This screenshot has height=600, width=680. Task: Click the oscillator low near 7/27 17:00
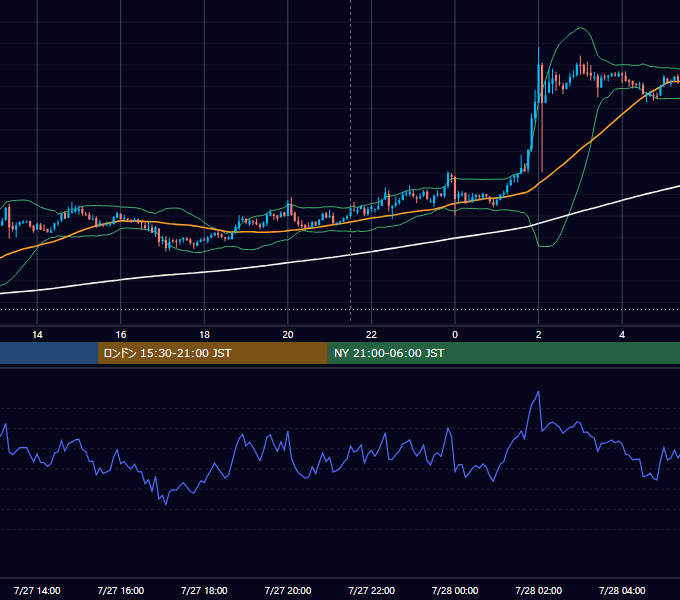pyautogui.click(x=166, y=504)
